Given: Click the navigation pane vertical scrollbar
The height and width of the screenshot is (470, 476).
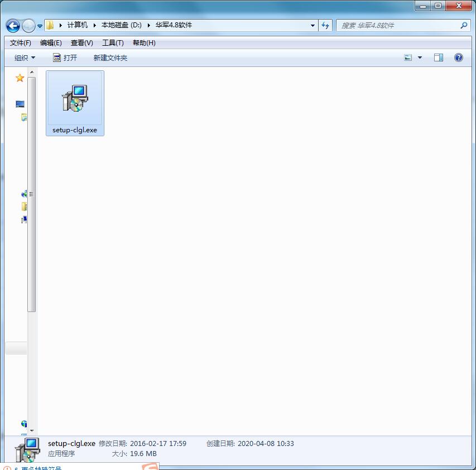Looking at the screenshot, I should (x=32, y=195).
